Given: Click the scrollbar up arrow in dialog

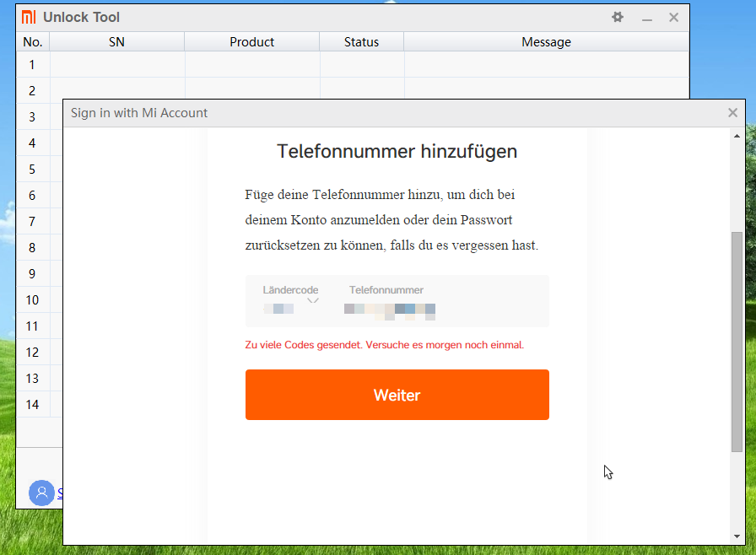Looking at the screenshot, I should click(737, 137).
